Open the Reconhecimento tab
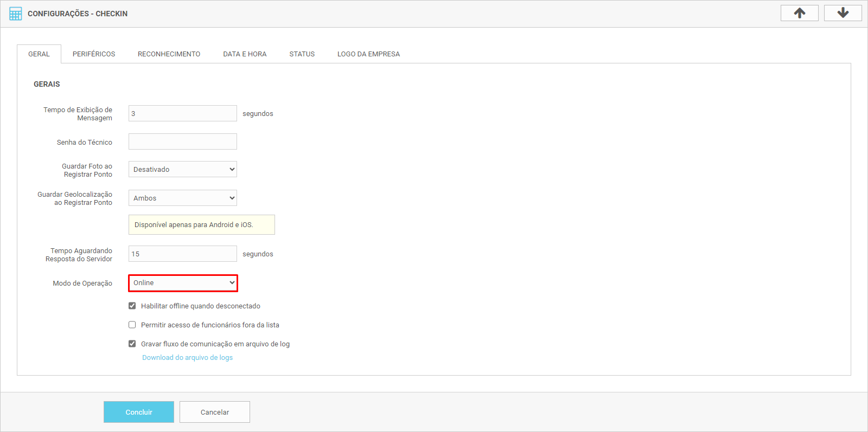Viewport: 868px width, 432px height. (x=169, y=54)
